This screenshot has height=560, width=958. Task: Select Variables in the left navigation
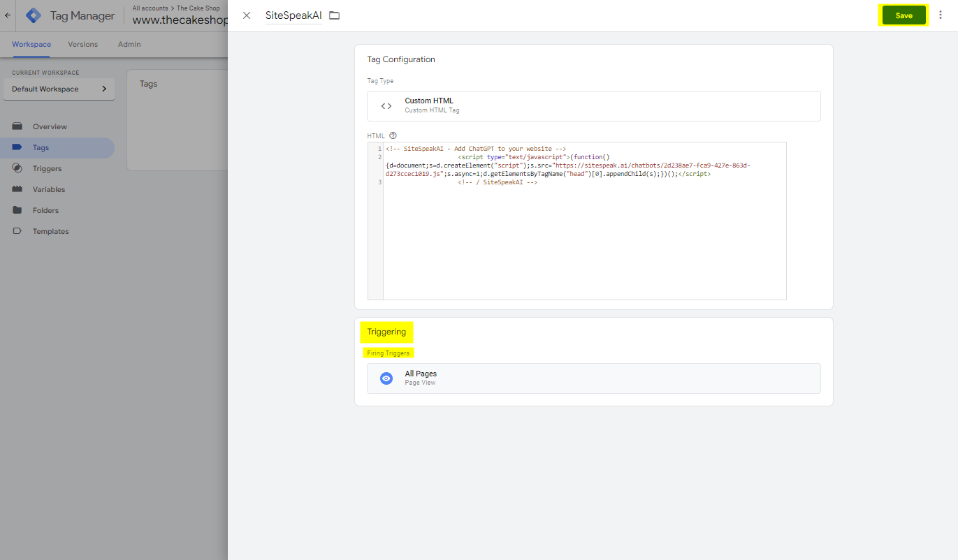(x=48, y=189)
